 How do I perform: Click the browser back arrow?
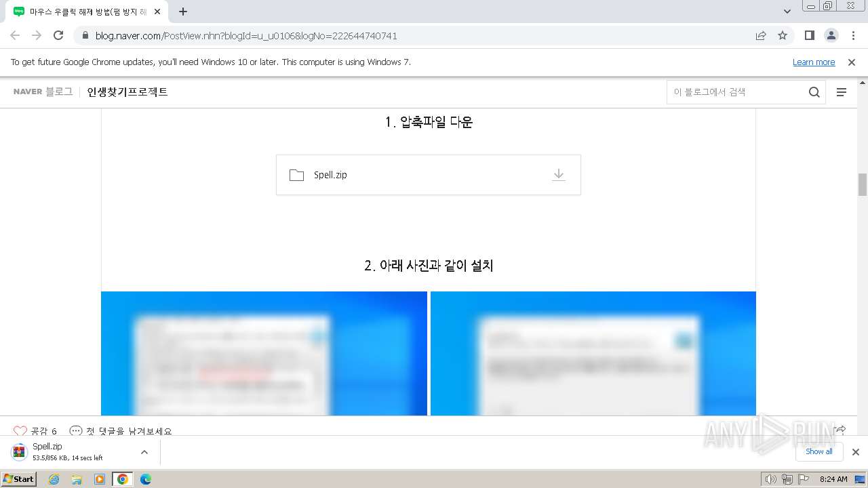(x=15, y=35)
